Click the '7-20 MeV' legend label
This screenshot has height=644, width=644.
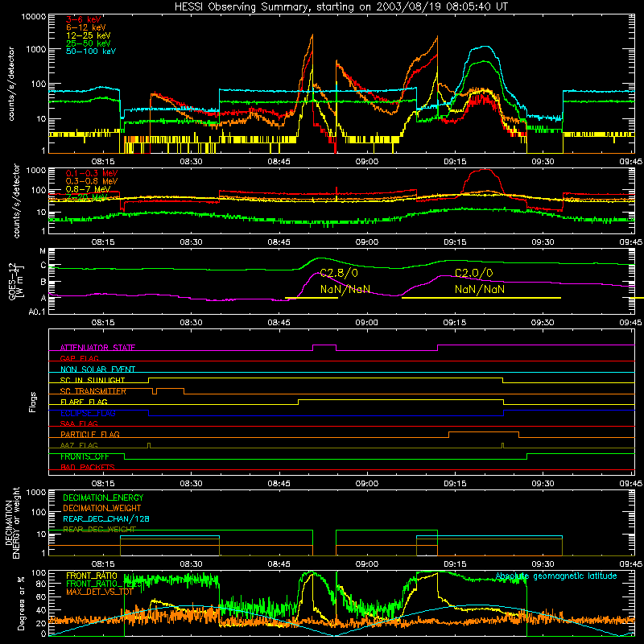(x=86, y=197)
